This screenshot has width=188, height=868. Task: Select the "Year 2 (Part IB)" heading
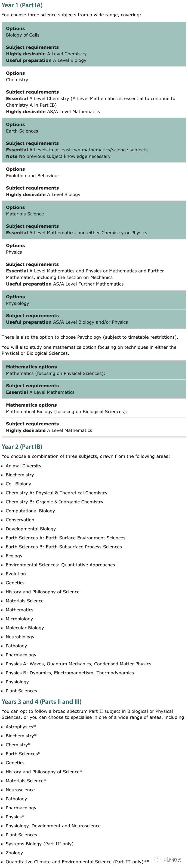(22, 447)
